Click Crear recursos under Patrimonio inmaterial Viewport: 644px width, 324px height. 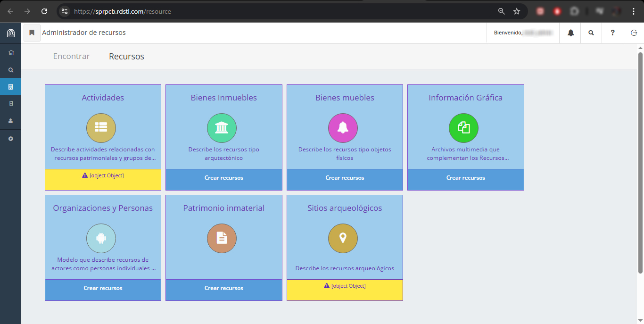(224, 288)
